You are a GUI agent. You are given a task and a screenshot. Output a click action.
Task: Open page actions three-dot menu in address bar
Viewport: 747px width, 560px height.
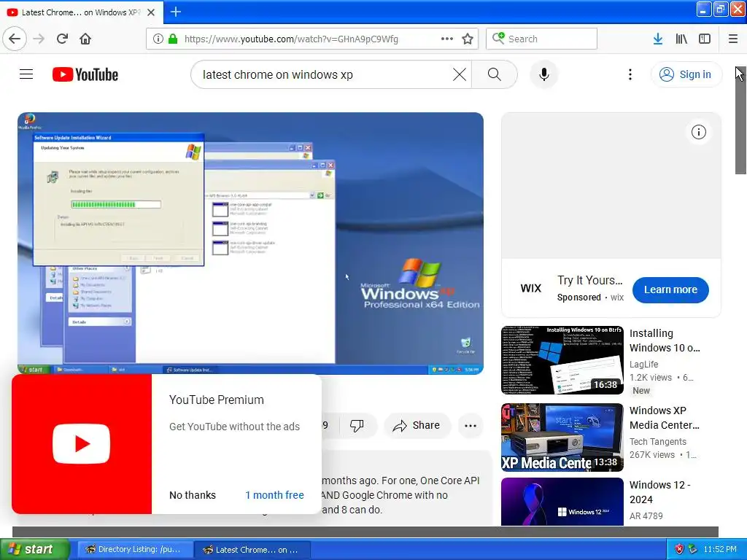point(447,39)
